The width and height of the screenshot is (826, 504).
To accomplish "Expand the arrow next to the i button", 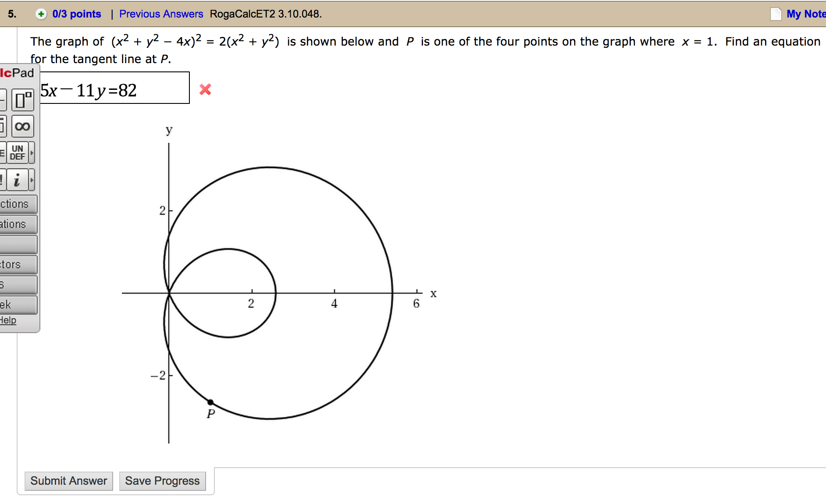I will (x=32, y=180).
